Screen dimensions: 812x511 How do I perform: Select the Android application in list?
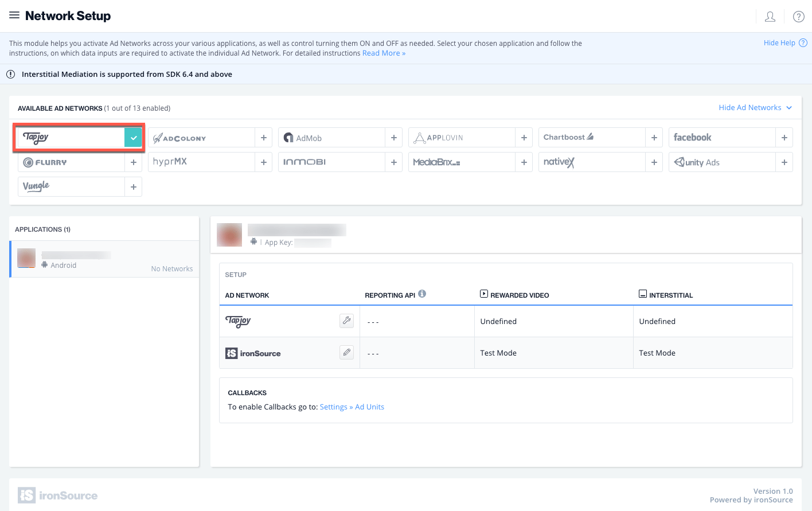(x=104, y=259)
